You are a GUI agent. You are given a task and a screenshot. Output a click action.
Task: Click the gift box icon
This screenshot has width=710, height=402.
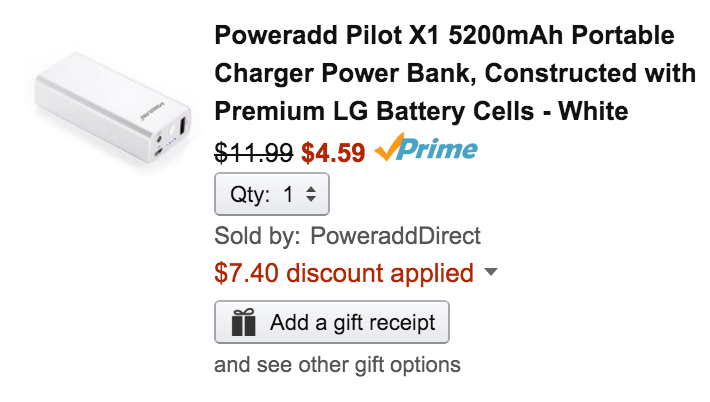point(243,323)
